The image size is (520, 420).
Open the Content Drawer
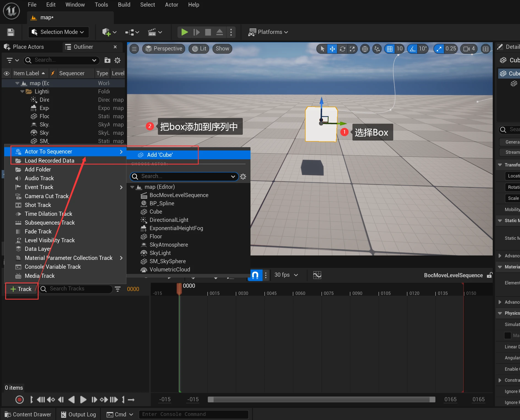[x=28, y=414]
